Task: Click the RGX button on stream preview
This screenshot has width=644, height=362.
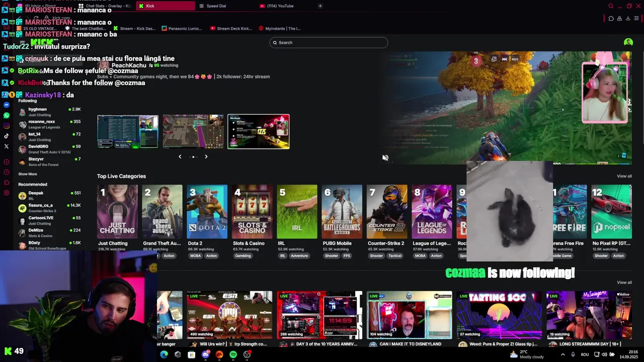Action: [x=515, y=59]
